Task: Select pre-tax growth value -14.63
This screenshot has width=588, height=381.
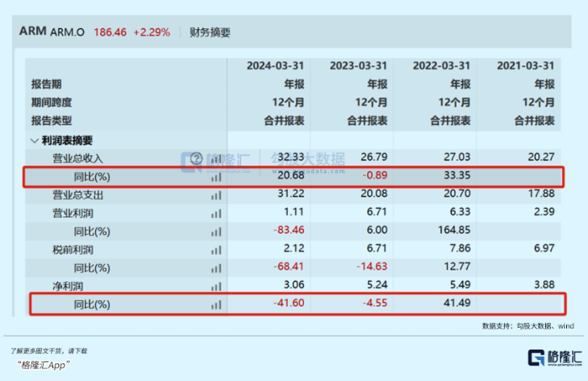Action: [372, 266]
